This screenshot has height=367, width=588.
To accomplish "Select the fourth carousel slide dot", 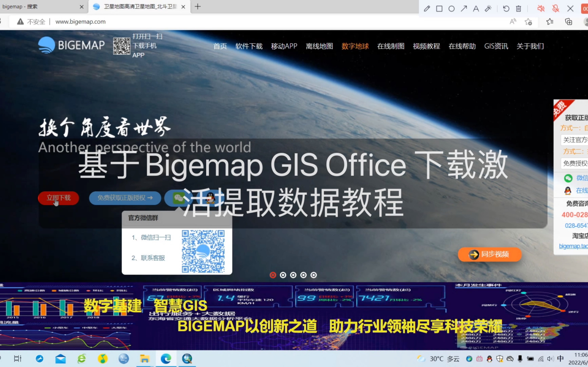I will click(304, 275).
